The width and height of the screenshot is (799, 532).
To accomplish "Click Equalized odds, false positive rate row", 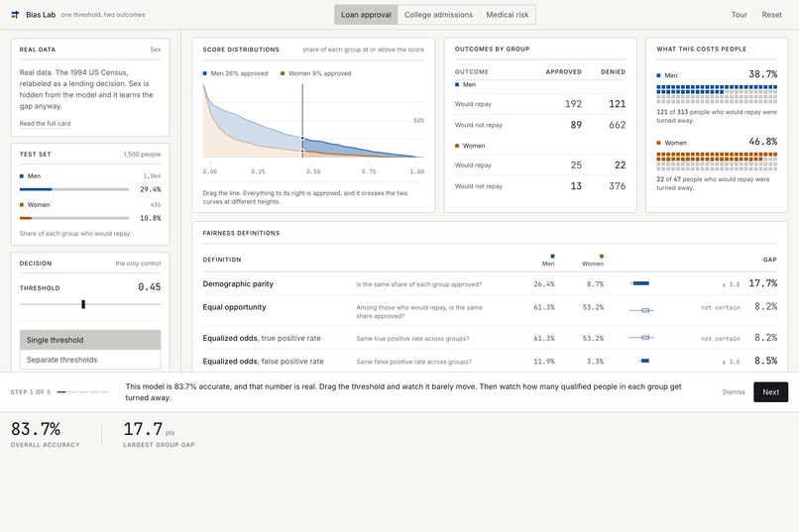I will [x=490, y=361].
